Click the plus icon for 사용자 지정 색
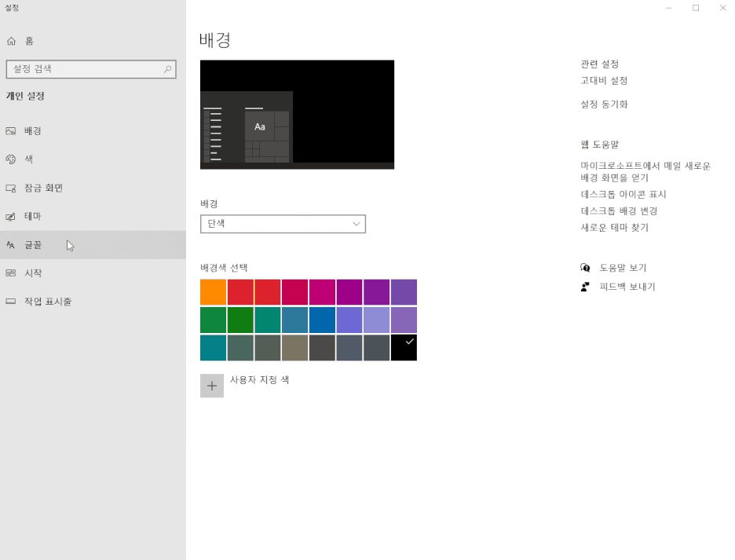This screenshot has width=735, height=560. 212,386
